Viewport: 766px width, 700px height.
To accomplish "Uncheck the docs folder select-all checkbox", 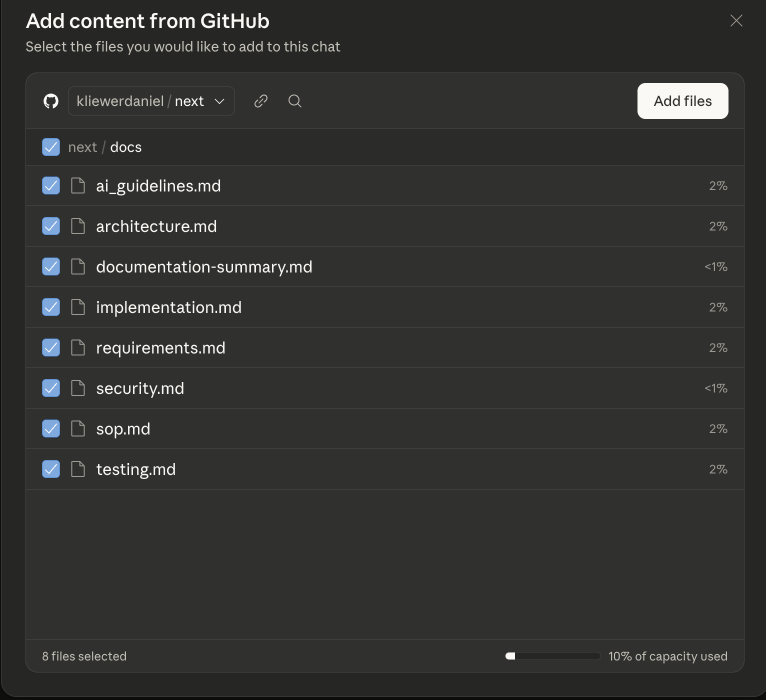I will (x=51, y=147).
